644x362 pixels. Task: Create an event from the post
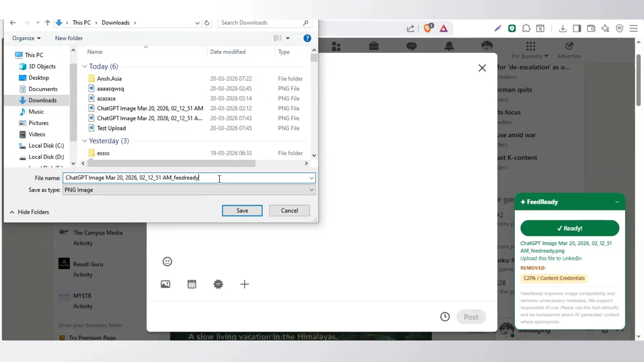pyautogui.click(x=192, y=284)
